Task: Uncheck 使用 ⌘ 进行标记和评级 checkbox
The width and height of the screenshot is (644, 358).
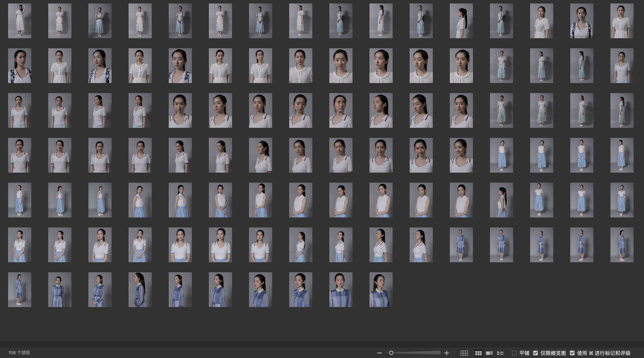Action: (572, 353)
